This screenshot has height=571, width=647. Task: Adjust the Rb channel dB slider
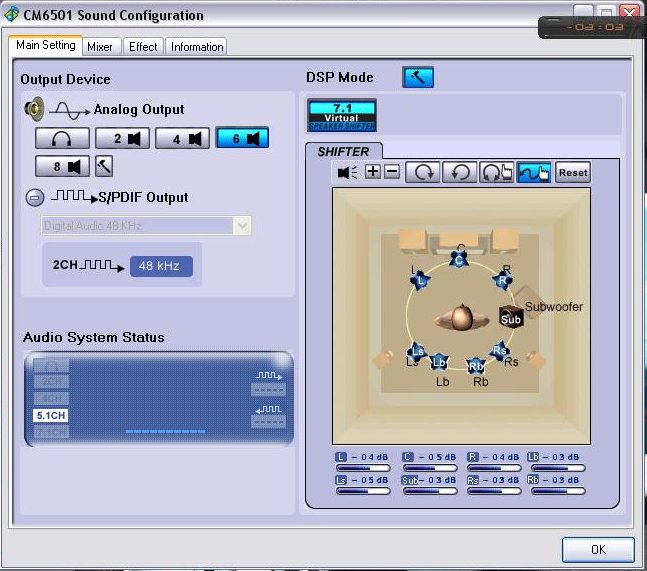tap(558, 491)
